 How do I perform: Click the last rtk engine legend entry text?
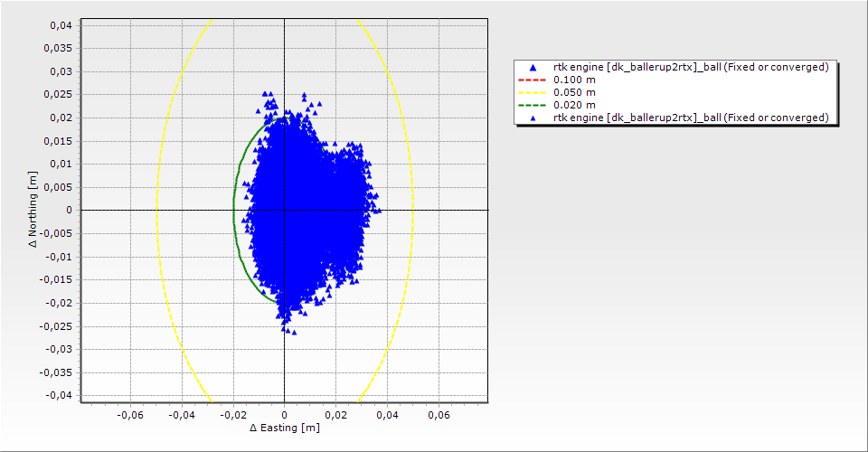pos(691,118)
